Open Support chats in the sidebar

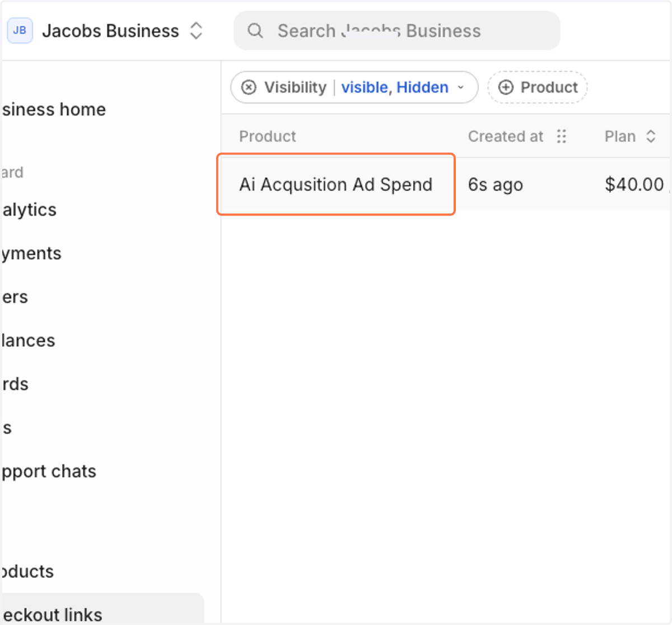pos(48,471)
